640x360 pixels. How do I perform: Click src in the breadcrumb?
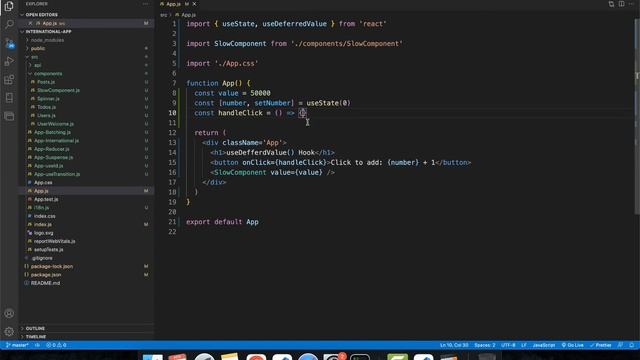pyautogui.click(x=164, y=15)
